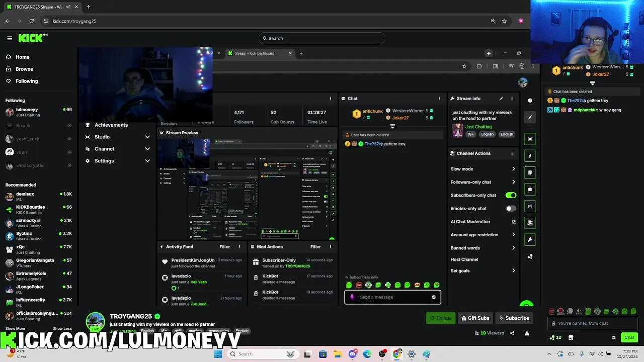This screenshot has height=362, width=644.
Task: Bookmark page with outer Chrome star icon
Action: (504, 21)
